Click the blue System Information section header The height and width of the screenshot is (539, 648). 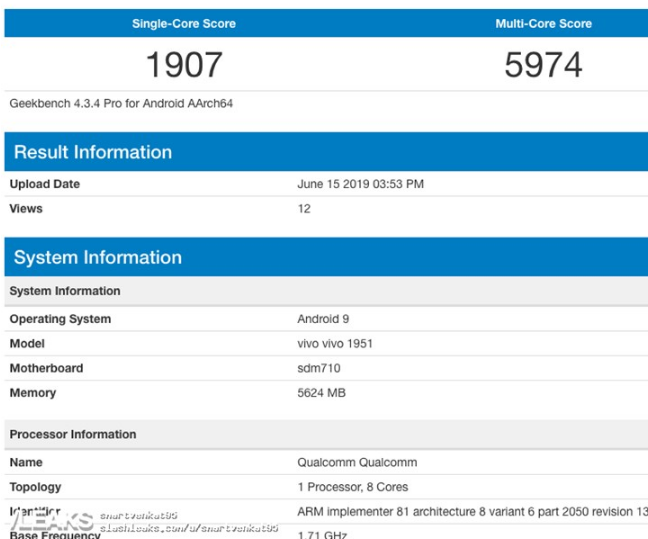coord(326,257)
